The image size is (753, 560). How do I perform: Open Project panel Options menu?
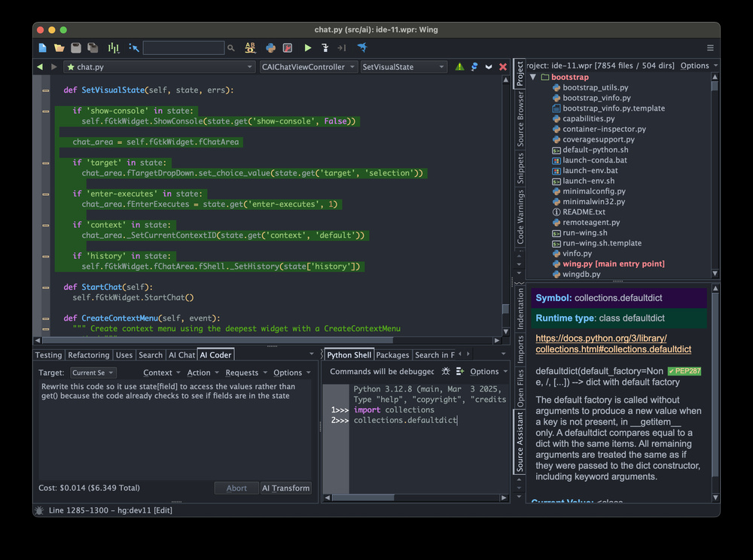pyautogui.click(x=695, y=65)
